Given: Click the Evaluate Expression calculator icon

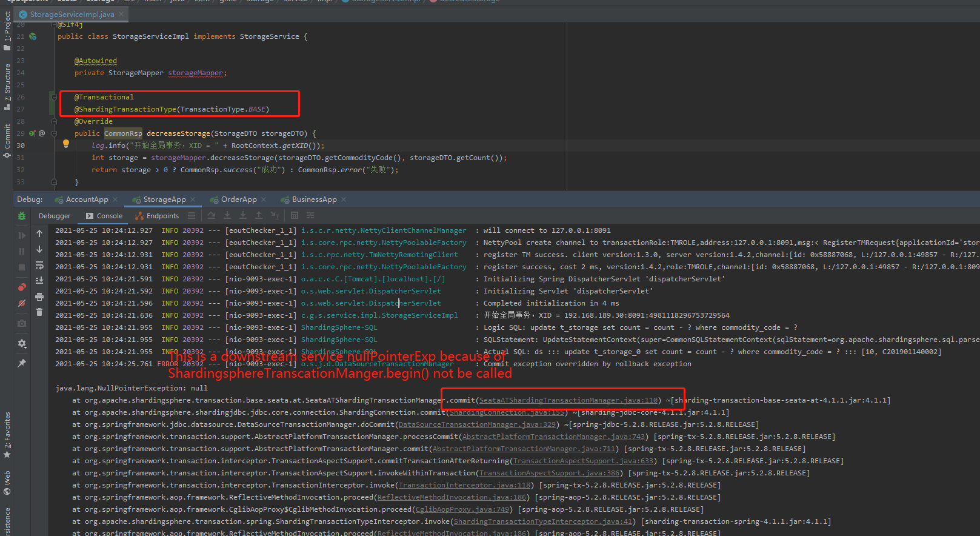Looking at the screenshot, I should click(295, 216).
